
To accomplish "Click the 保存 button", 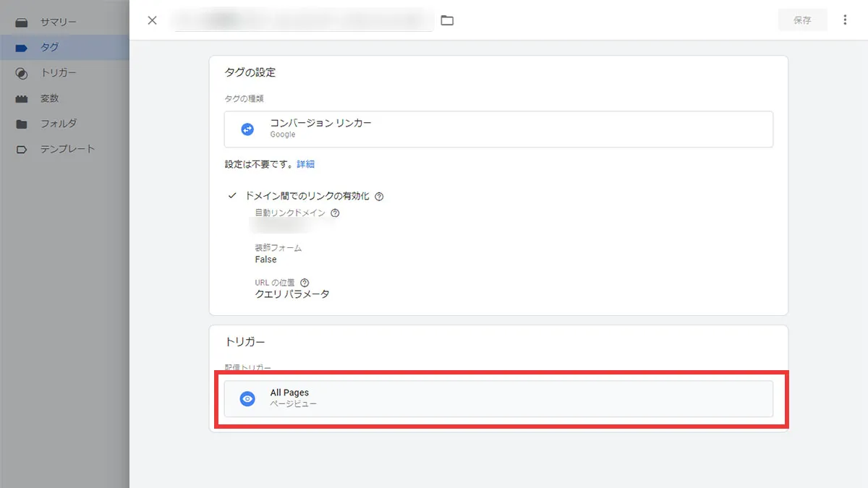I will click(803, 20).
